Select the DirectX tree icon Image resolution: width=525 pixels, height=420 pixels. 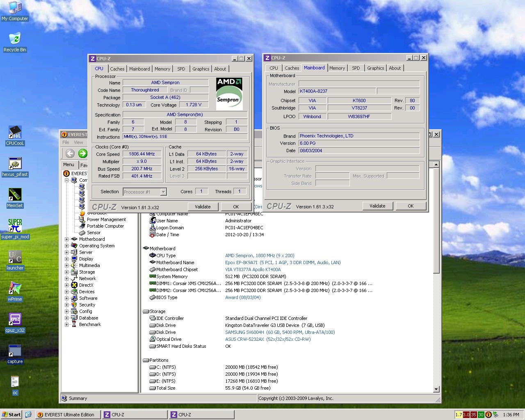click(x=74, y=285)
